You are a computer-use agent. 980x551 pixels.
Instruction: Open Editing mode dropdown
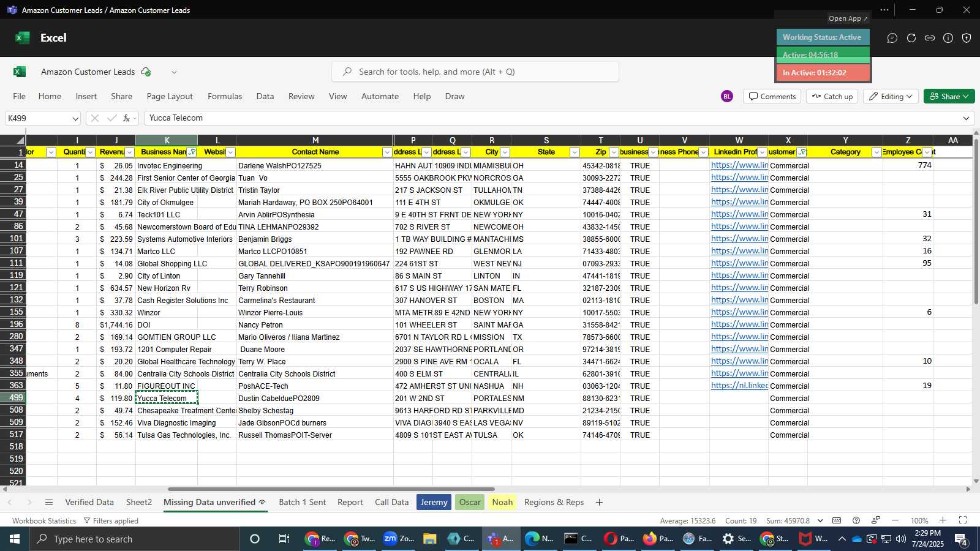[x=891, y=96]
